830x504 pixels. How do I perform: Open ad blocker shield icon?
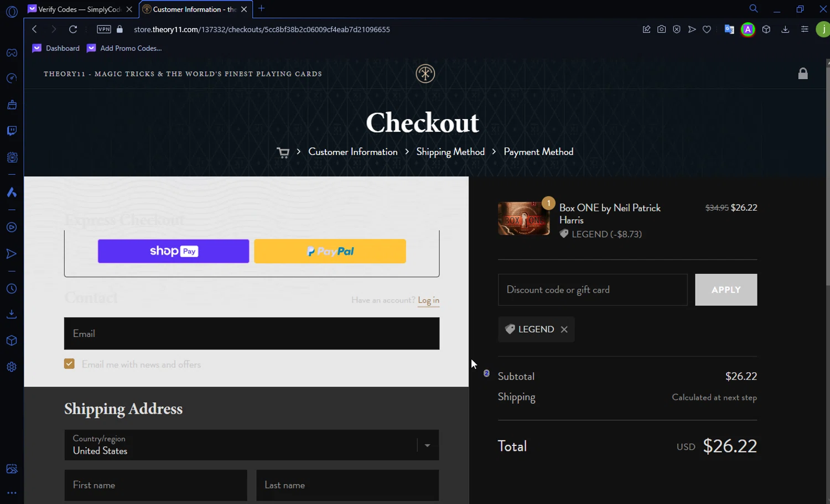[677, 29]
